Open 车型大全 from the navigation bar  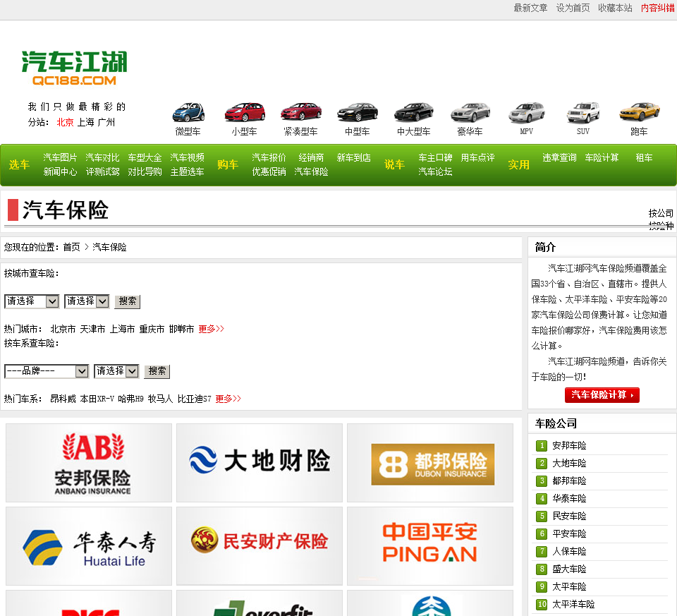[x=145, y=157]
